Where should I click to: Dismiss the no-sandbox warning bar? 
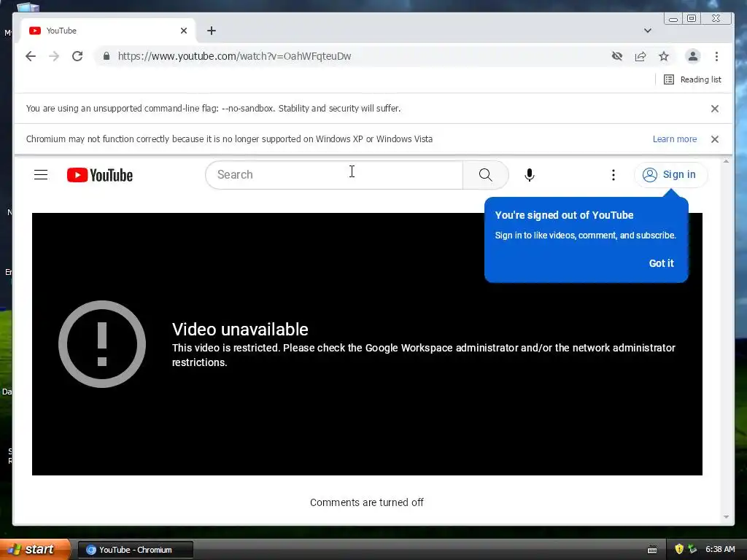coord(715,109)
